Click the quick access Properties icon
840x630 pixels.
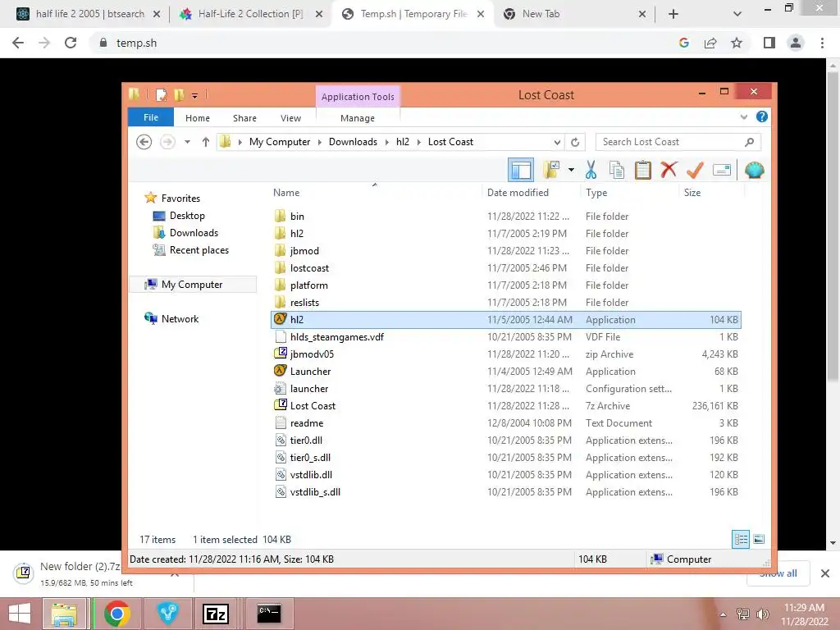pos(161,95)
